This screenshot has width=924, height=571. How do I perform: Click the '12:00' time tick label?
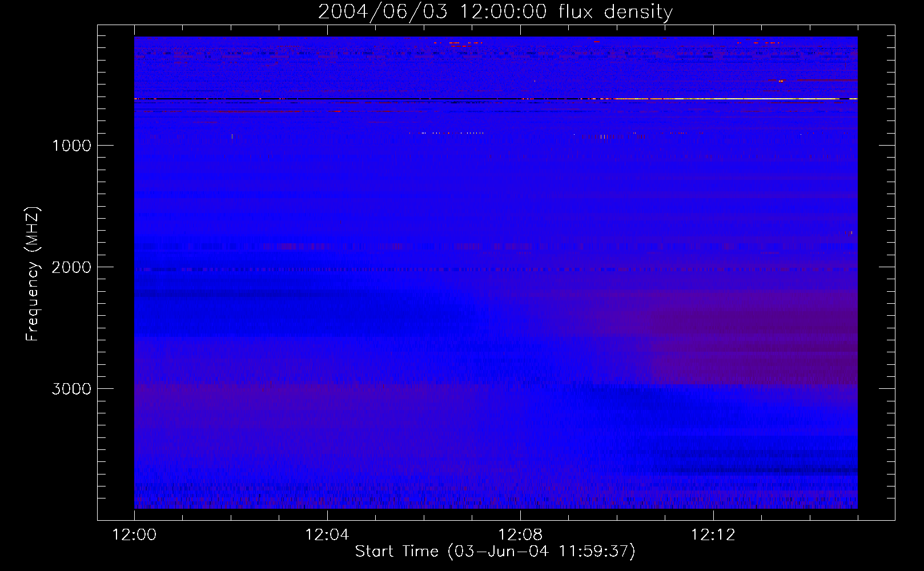pos(134,535)
